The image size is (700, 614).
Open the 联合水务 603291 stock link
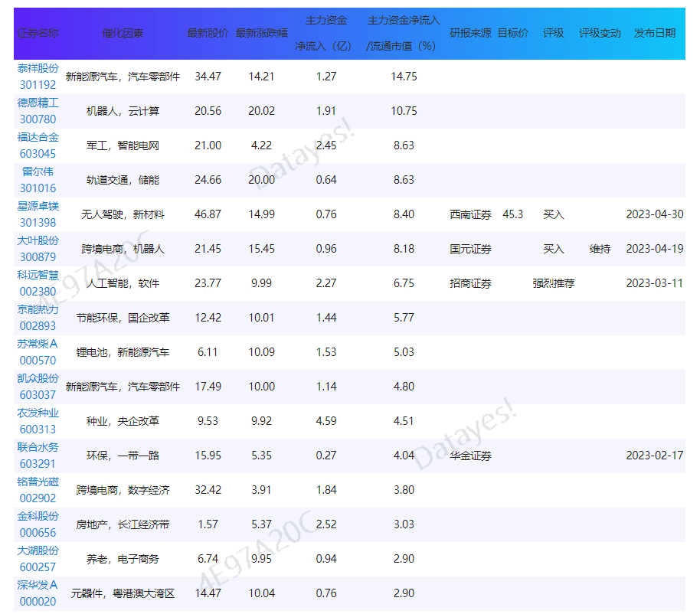coord(38,456)
